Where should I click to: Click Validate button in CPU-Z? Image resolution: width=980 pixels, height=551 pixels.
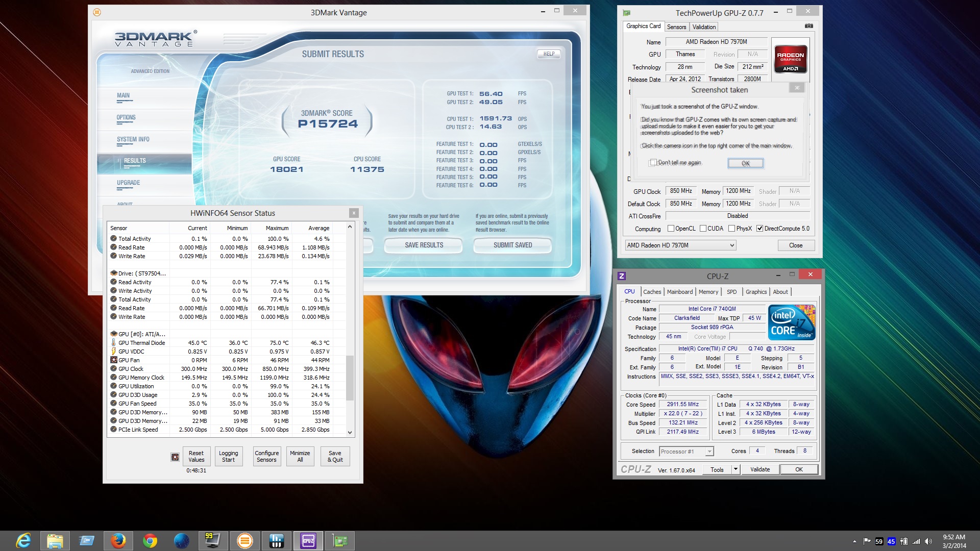pos(760,469)
